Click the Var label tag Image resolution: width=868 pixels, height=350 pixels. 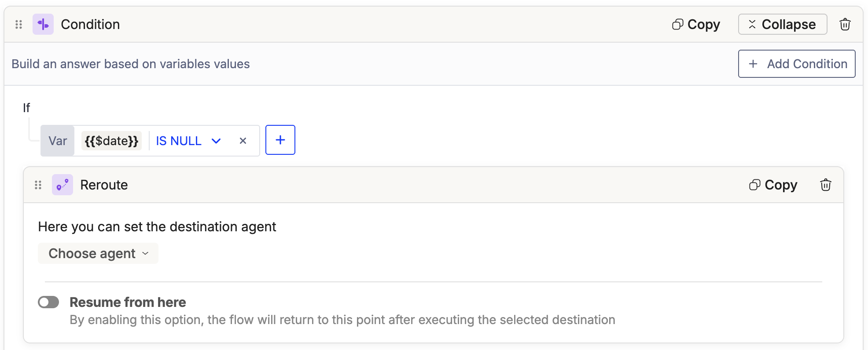click(58, 141)
